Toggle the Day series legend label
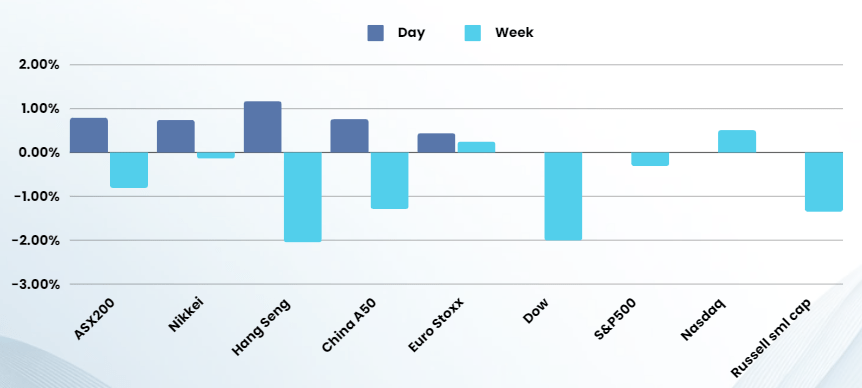Viewport: 862px width, 388px height. pyautogui.click(x=411, y=33)
